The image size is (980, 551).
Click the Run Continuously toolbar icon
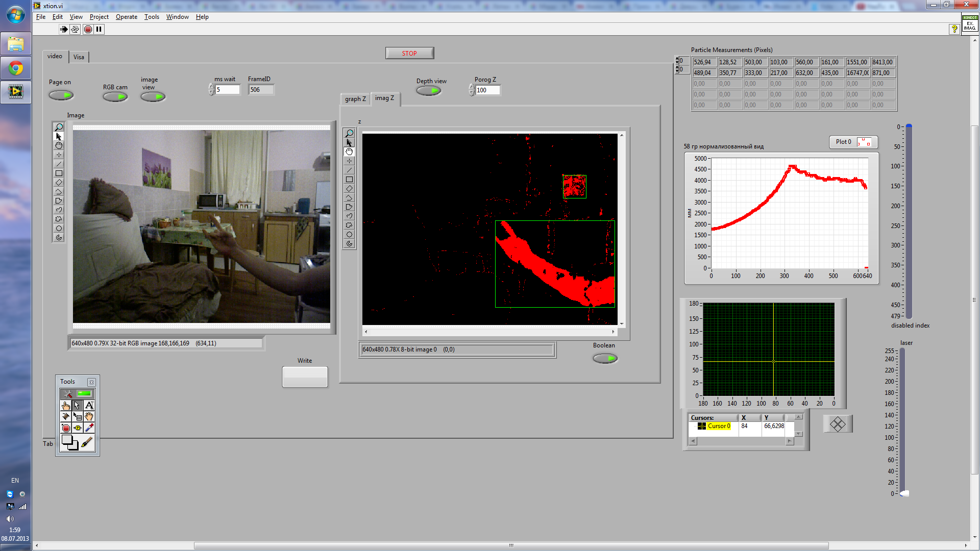tap(75, 30)
